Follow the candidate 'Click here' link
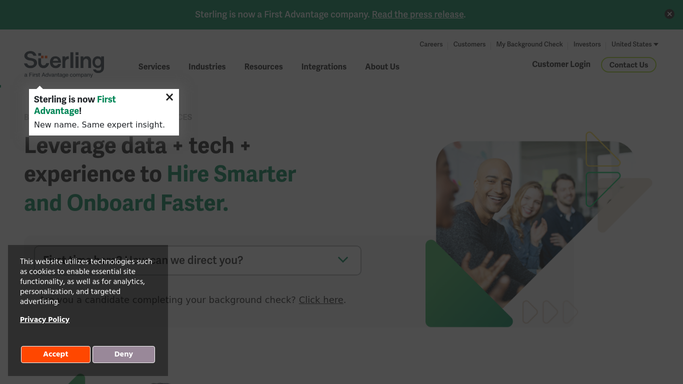 point(321,300)
